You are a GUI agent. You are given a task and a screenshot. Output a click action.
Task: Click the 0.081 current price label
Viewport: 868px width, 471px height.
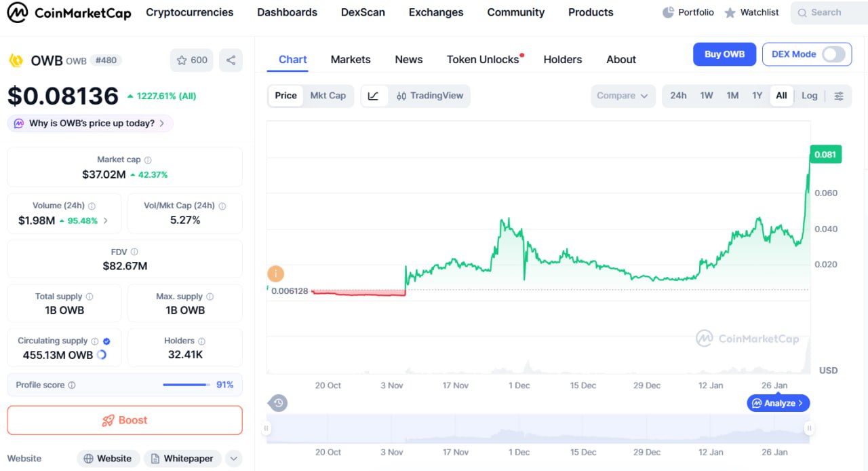coord(825,154)
